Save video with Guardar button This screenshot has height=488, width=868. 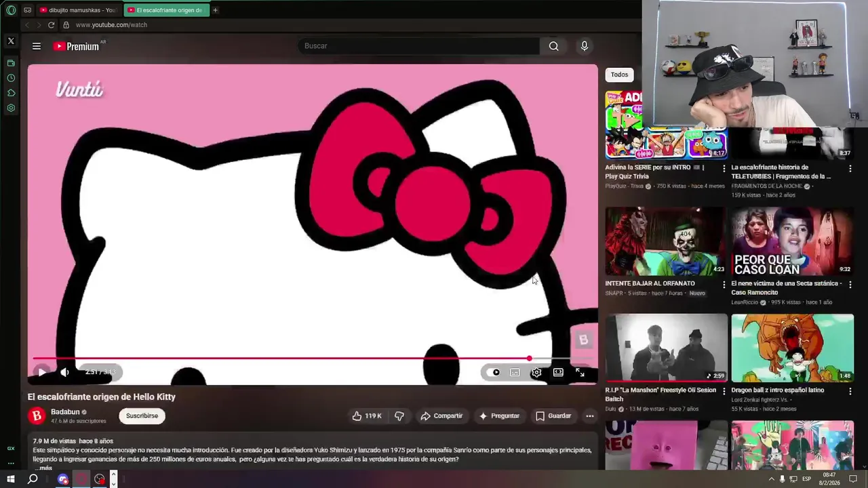tap(553, 416)
